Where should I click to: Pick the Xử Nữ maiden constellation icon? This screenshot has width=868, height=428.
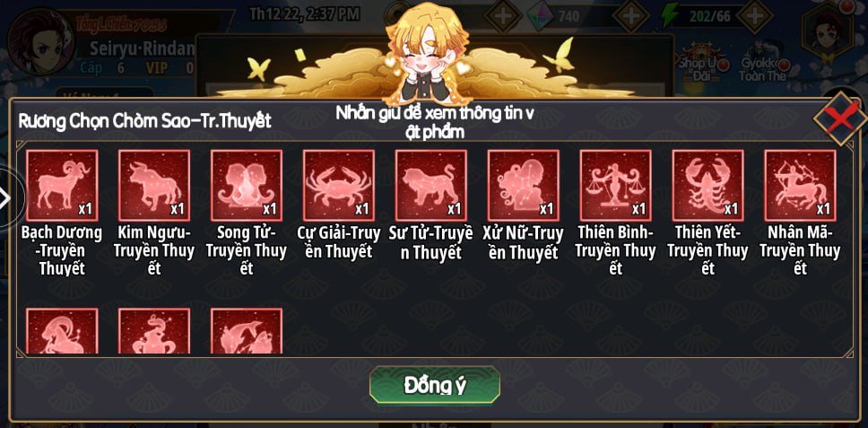pos(523,186)
